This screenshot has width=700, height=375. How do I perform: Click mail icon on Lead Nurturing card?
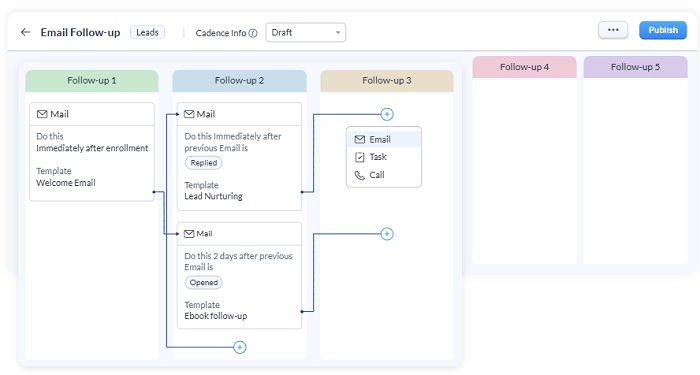[189, 114]
